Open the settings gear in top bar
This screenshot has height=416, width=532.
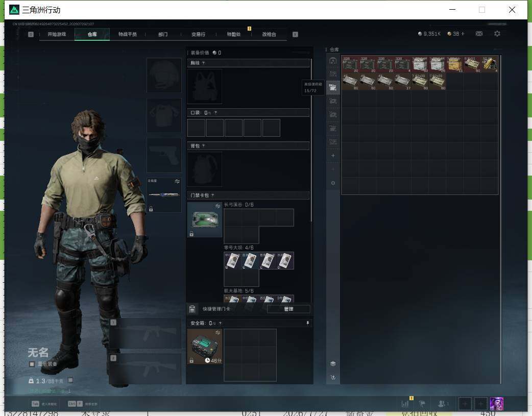click(497, 34)
